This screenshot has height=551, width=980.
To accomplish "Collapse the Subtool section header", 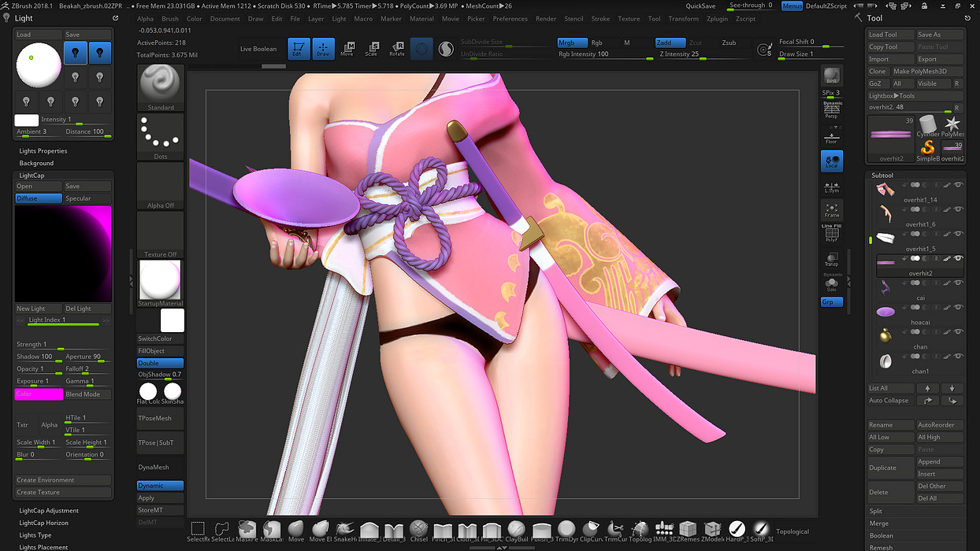I will coord(882,176).
